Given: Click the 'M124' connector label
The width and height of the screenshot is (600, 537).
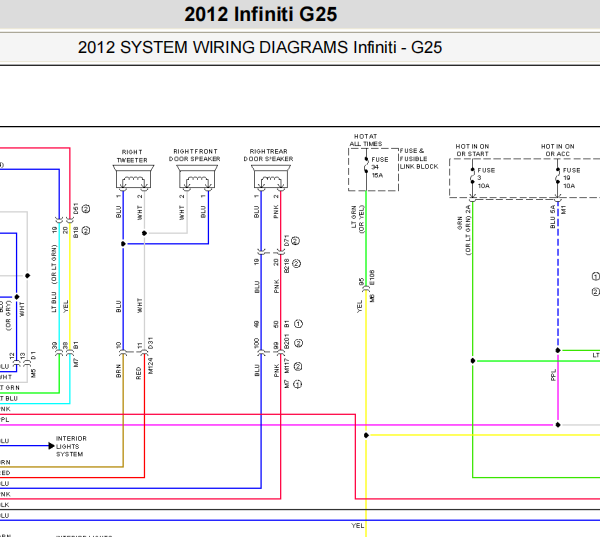Looking at the screenshot, I should [x=150, y=366].
